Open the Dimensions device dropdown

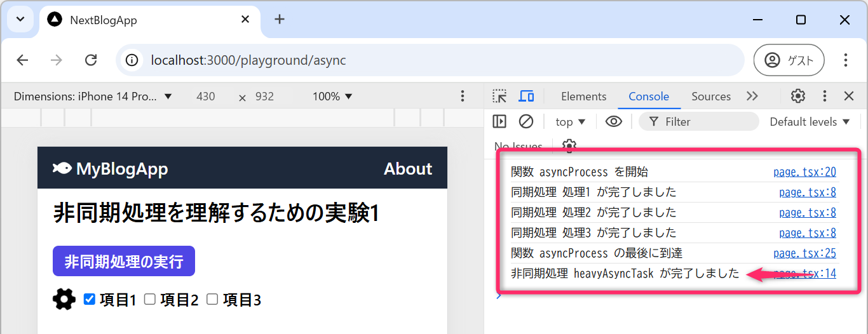click(x=93, y=97)
